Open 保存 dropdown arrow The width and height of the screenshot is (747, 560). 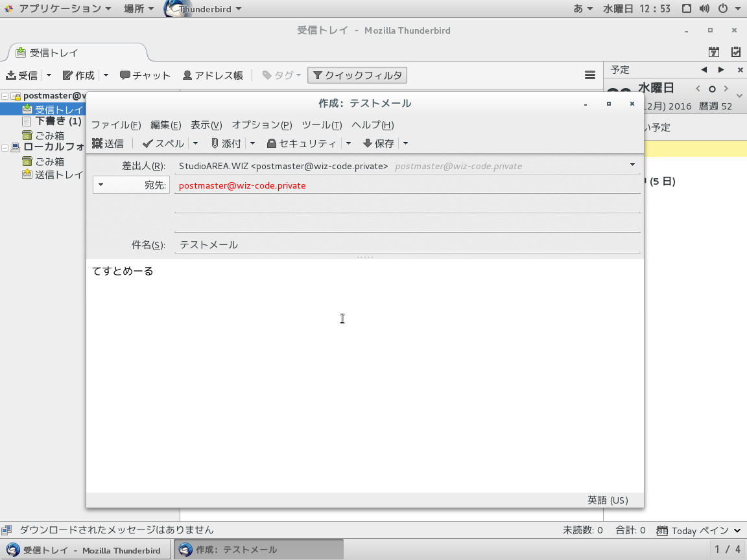click(405, 143)
